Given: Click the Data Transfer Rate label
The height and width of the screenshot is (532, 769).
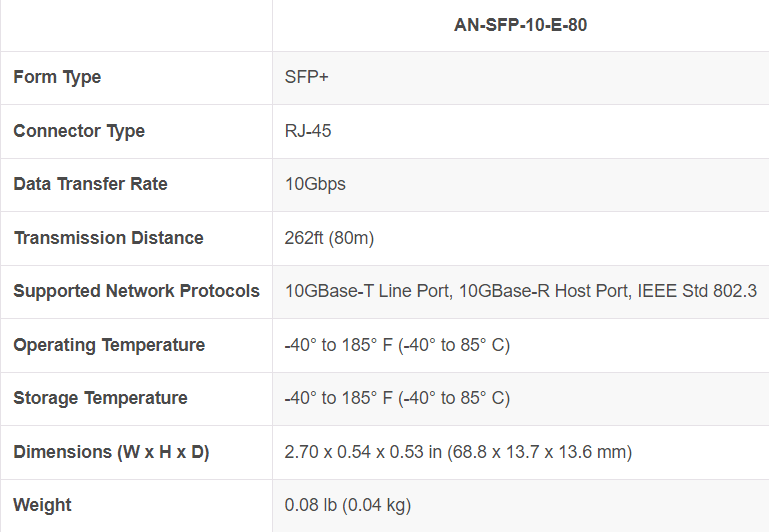Looking at the screenshot, I should pyautogui.click(x=90, y=184).
